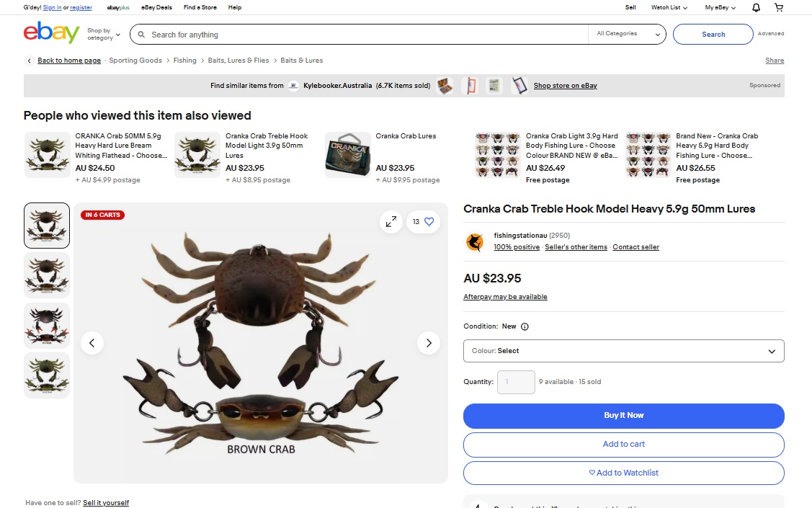
Task: Click Sign in link
Action: [x=52, y=7]
